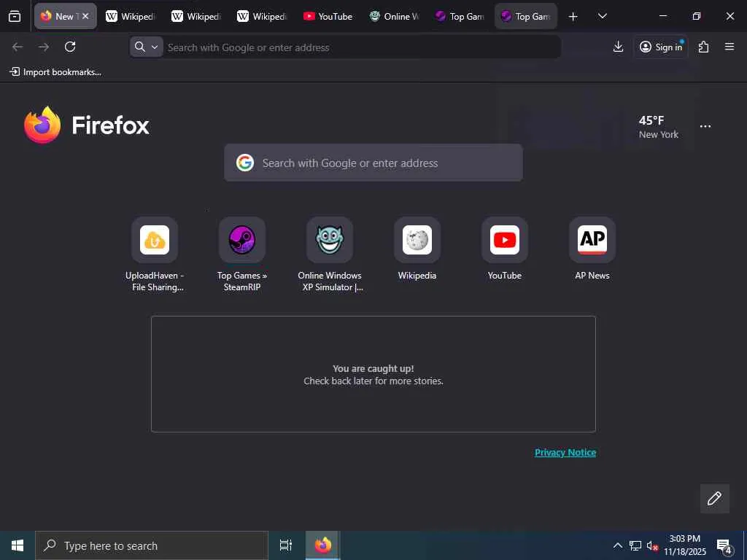The width and height of the screenshot is (747, 560).
Task: Open the Firefox application menu
Action: 729,47
